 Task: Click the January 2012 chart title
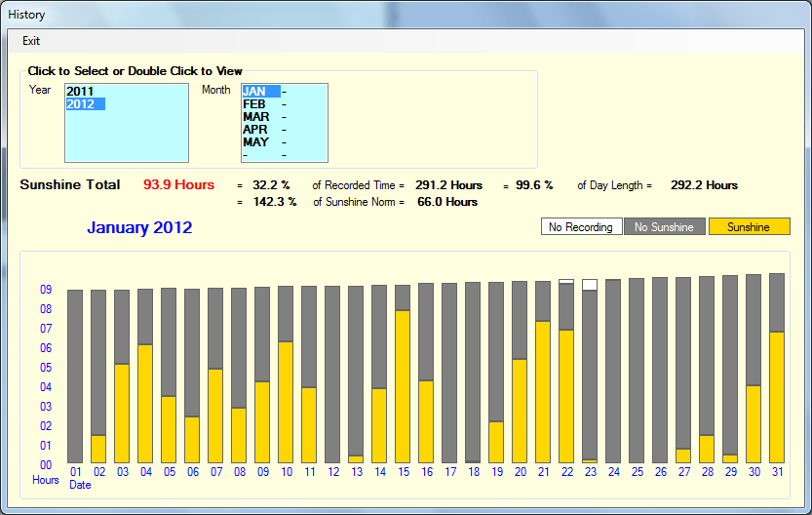pos(139,228)
